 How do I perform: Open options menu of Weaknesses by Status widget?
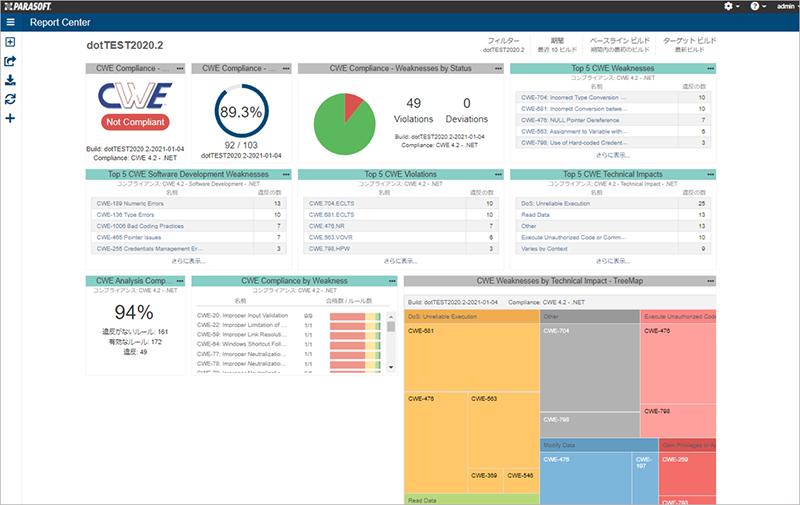498,68
